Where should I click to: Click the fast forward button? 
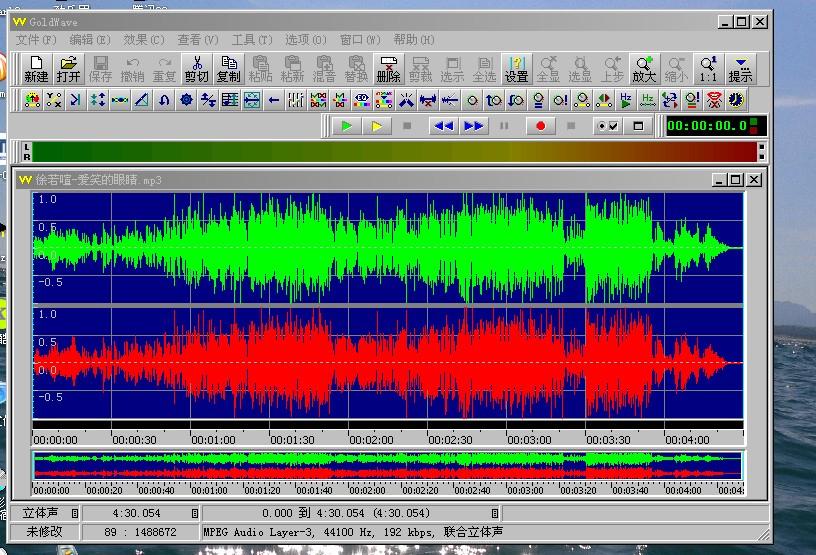point(474,126)
